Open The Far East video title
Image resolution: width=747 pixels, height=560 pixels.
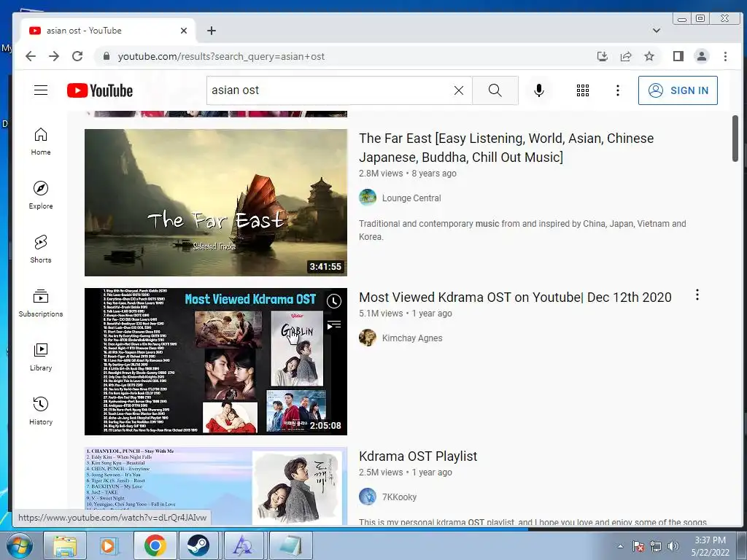(x=506, y=147)
